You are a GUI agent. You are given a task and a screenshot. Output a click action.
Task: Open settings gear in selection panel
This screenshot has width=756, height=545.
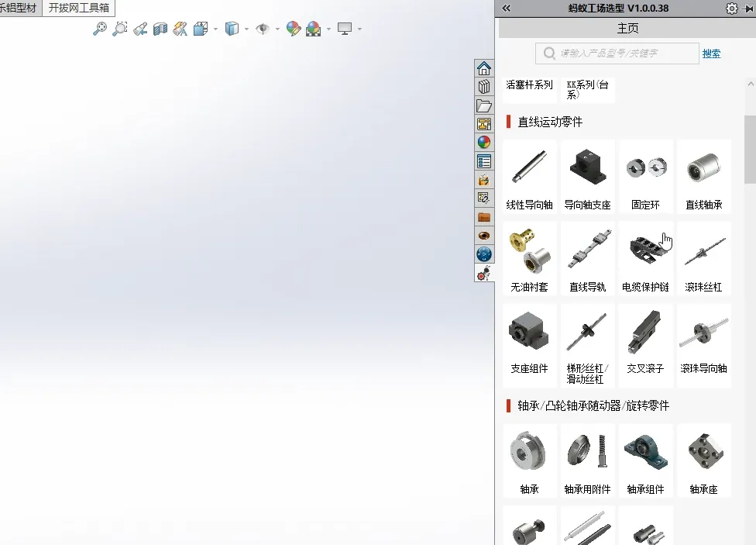point(731,9)
